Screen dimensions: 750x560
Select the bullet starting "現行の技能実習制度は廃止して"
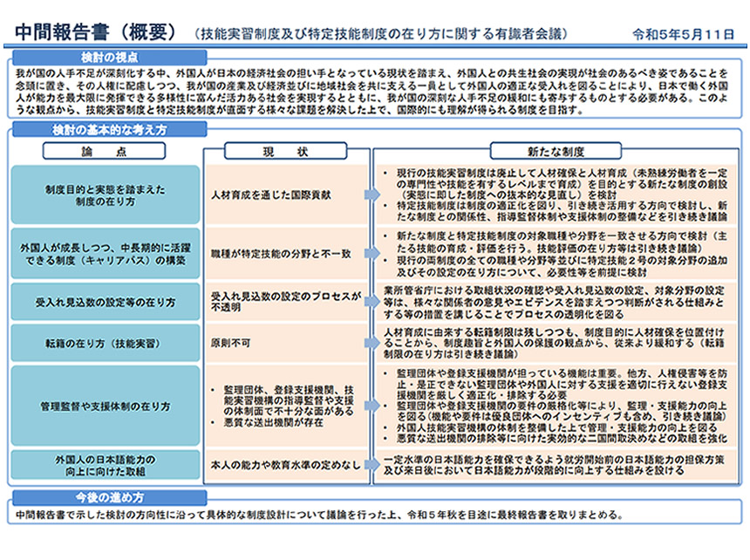click(556, 184)
